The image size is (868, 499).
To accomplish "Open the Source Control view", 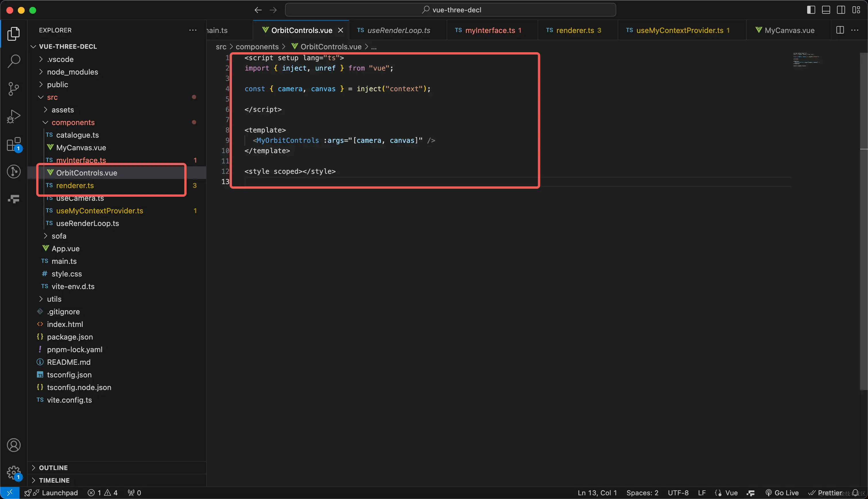I will click(x=14, y=89).
